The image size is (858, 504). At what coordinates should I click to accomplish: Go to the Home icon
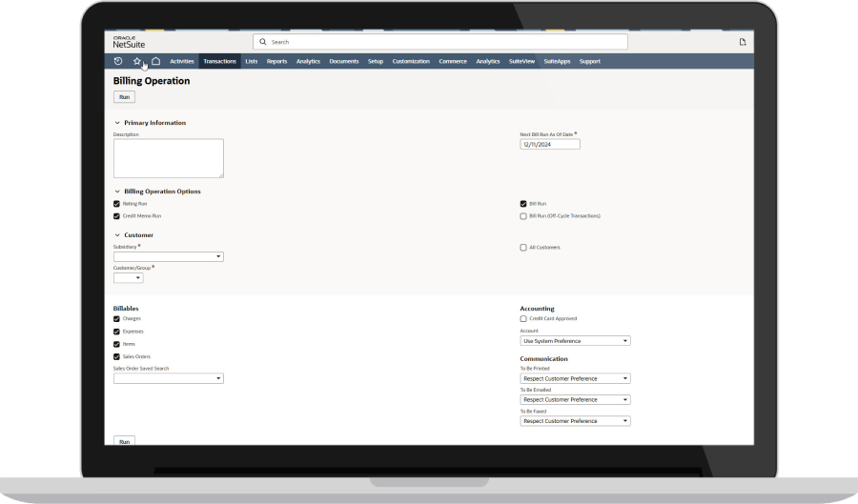(155, 61)
